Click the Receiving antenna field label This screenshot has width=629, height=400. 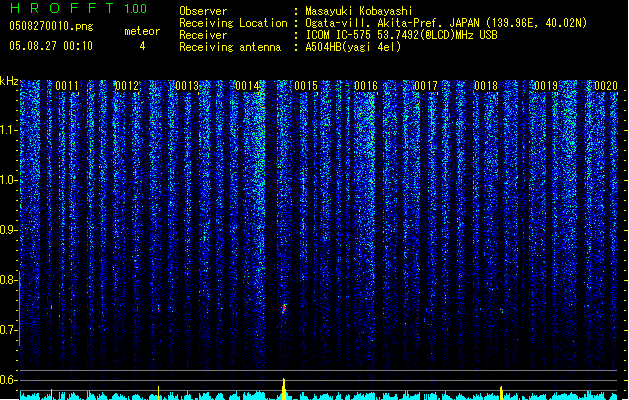pos(230,47)
